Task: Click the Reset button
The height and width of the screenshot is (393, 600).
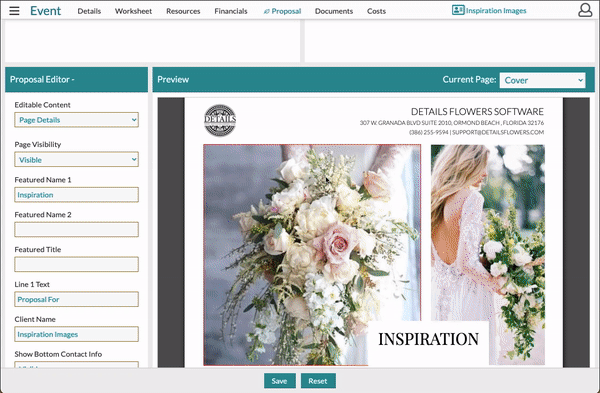Action: [318, 381]
